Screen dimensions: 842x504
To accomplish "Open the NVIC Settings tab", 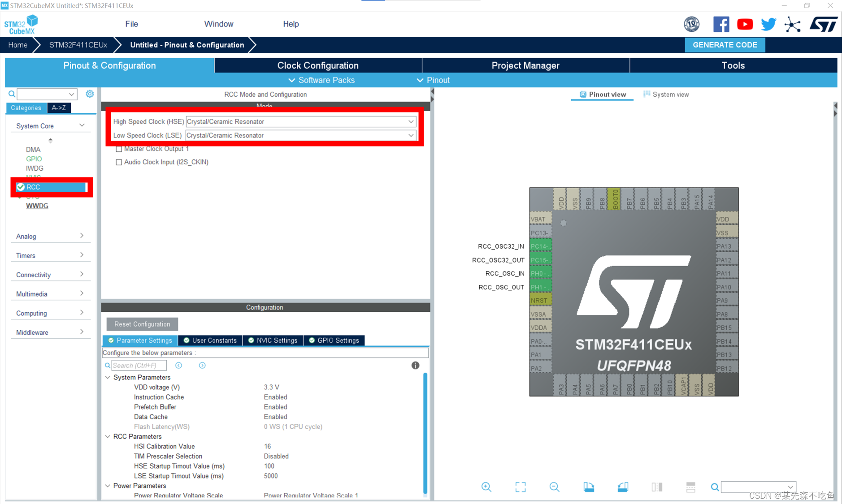I will pos(273,340).
